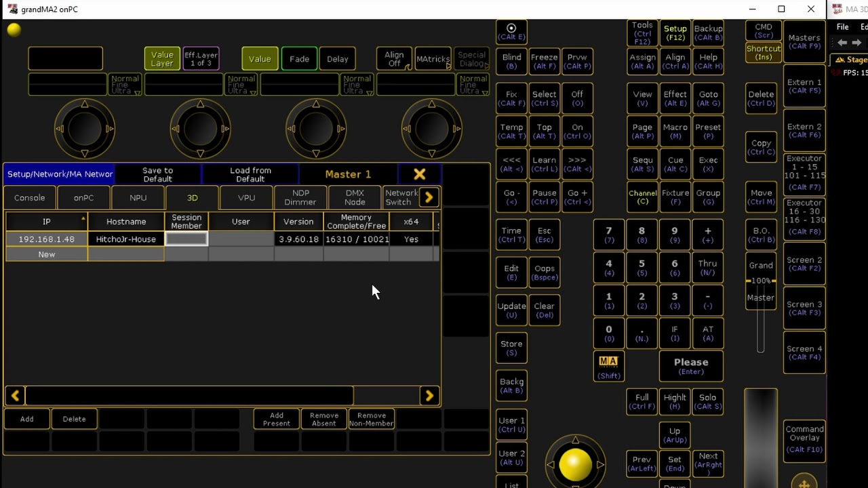Switch to the onPC tab
The image size is (868, 488).
pyautogui.click(x=83, y=198)
